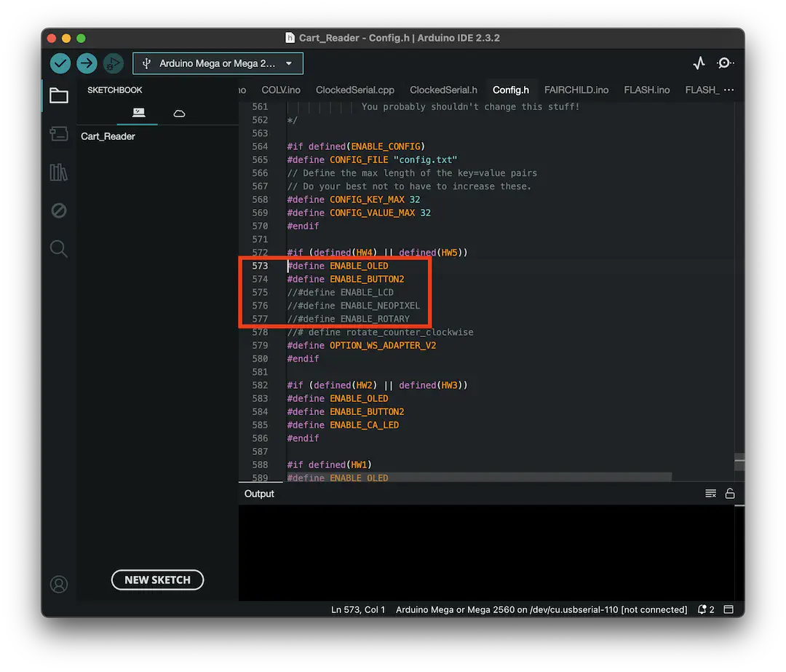786x672 pixels.
Task: Open the Boards Manager in the sidebar
Action: (x=59, y=134)
